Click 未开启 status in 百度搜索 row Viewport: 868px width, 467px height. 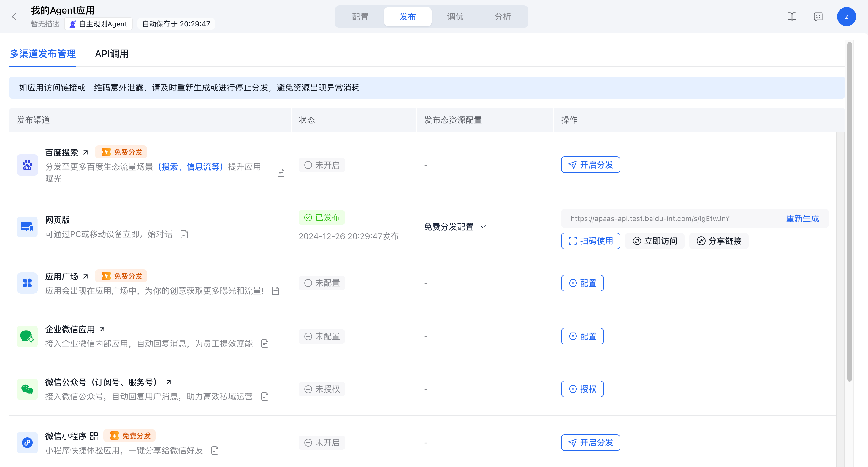tap(322, 165)
